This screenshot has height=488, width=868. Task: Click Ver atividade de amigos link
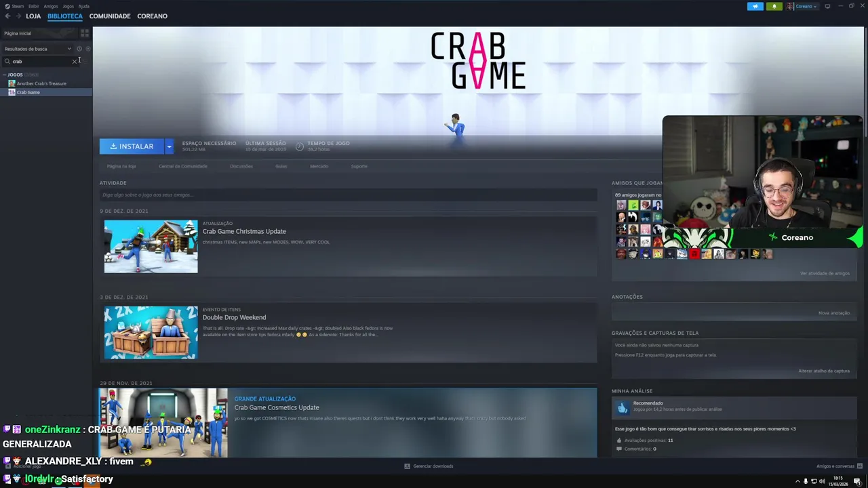[x=825, y=273]
